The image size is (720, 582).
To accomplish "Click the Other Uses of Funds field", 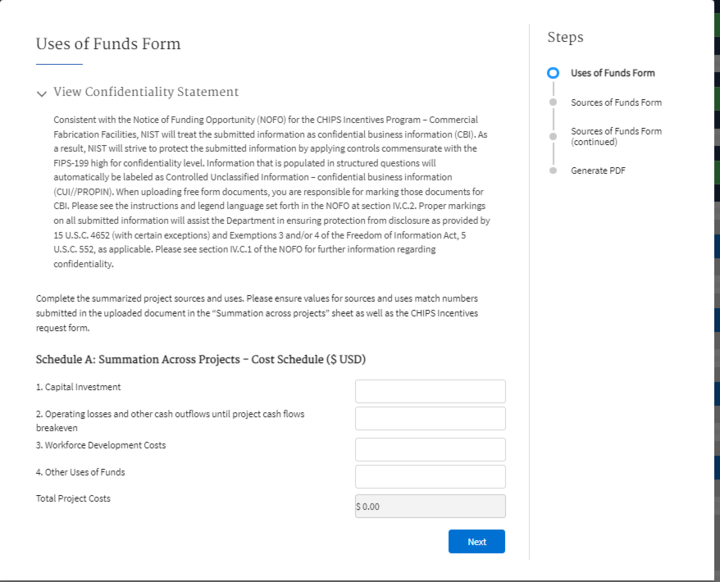I will [430, 476].
